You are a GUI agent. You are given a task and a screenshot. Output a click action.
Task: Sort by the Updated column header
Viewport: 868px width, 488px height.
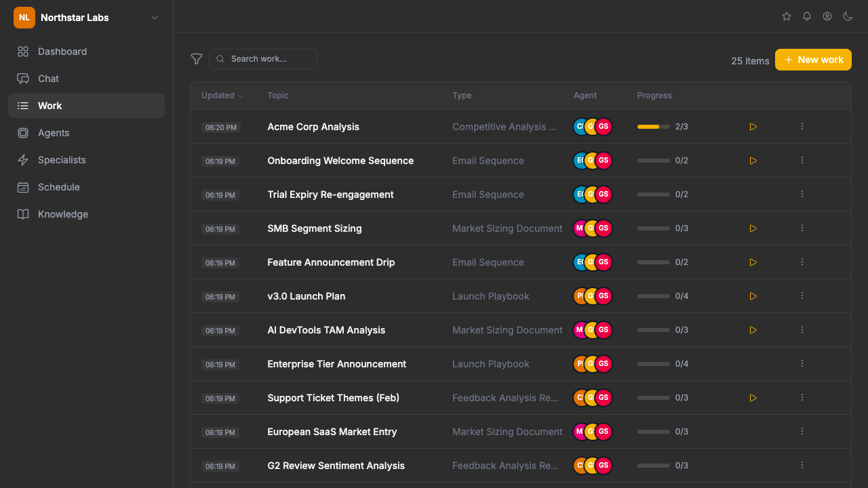tap(222, 96)
